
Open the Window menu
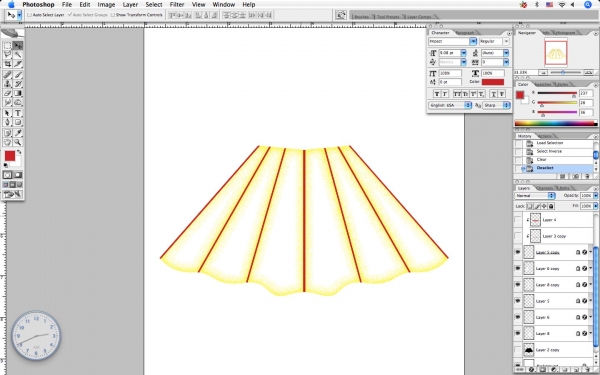click(x=223, y=5)
